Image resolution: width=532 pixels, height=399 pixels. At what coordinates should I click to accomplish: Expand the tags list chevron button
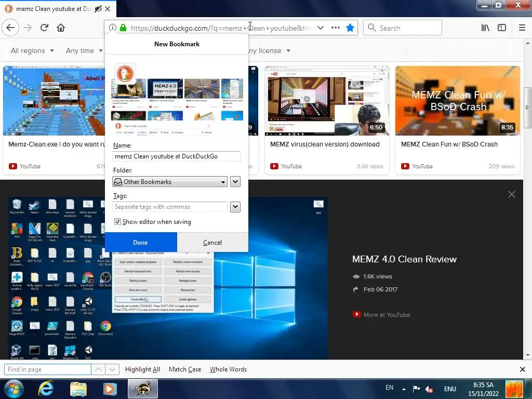click(x=235, y=207)
